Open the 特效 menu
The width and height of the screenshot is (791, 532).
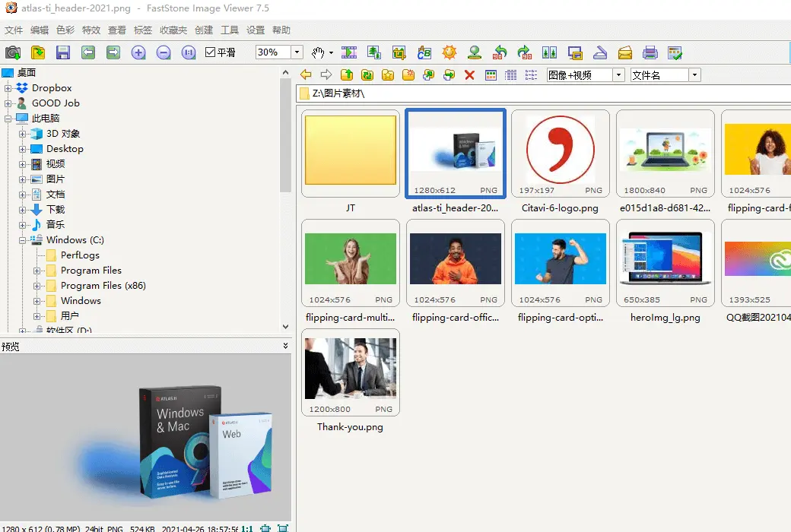[x=91, y=30]
